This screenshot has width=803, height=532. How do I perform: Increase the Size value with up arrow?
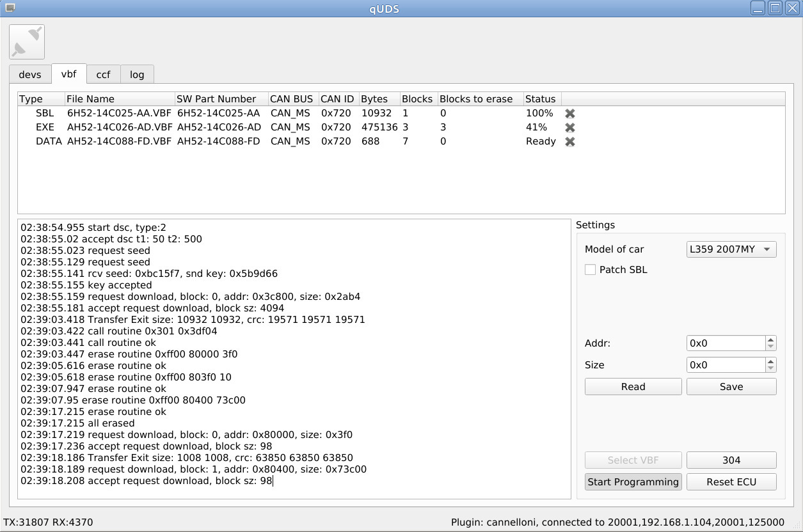[771, 361]
